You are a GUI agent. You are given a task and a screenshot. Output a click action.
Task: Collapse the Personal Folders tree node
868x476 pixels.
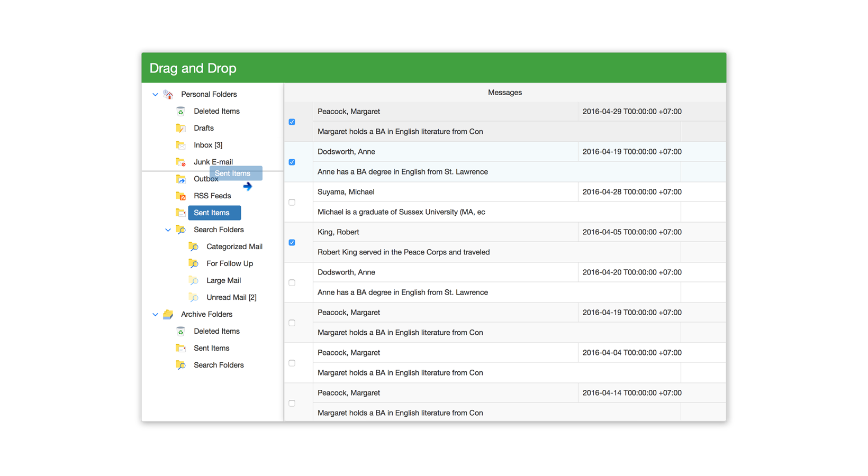[155, 95]
